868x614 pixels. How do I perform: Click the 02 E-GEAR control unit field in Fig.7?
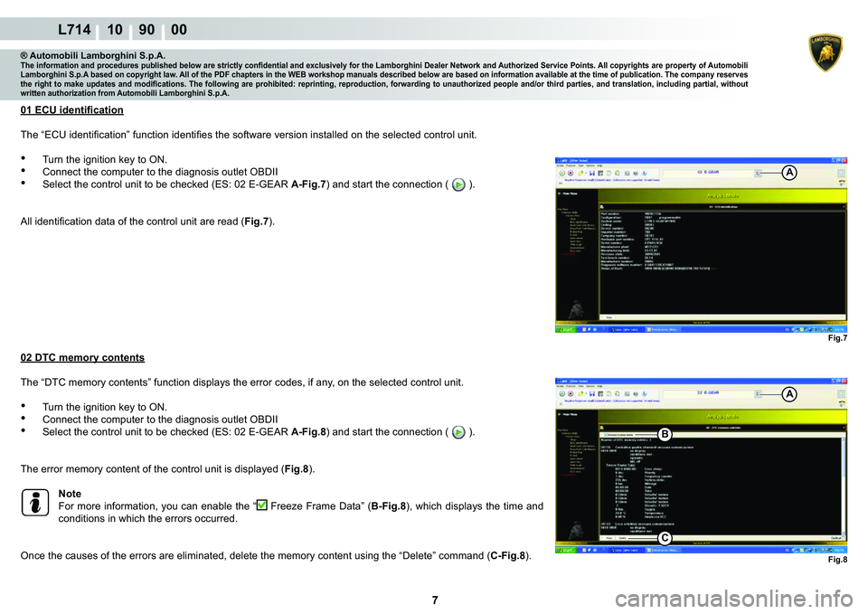pos(708,174)
